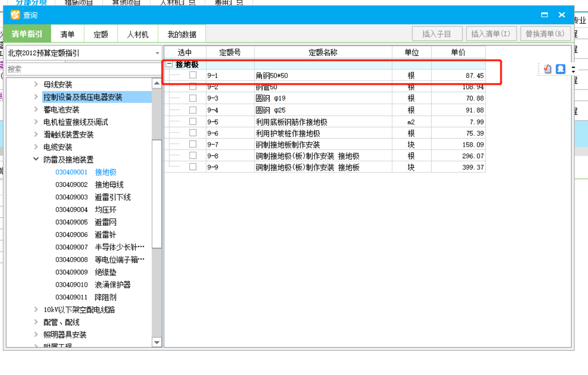
Task: Enable checkbox in row 9-8
Action: pyautogui.click(x=193, y=155)
